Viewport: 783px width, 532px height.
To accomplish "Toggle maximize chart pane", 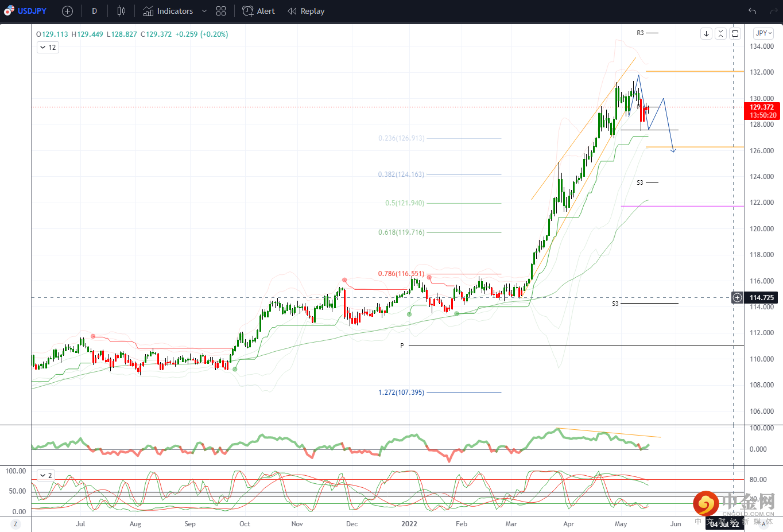I will tap(735, 34).
